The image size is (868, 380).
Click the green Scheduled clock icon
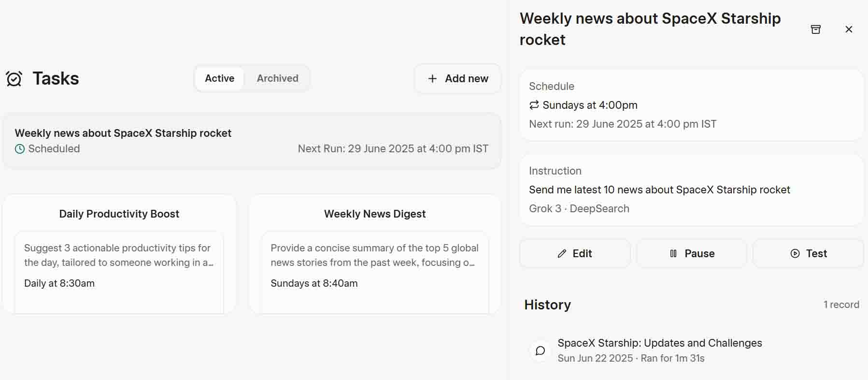(x=20, y=149)
